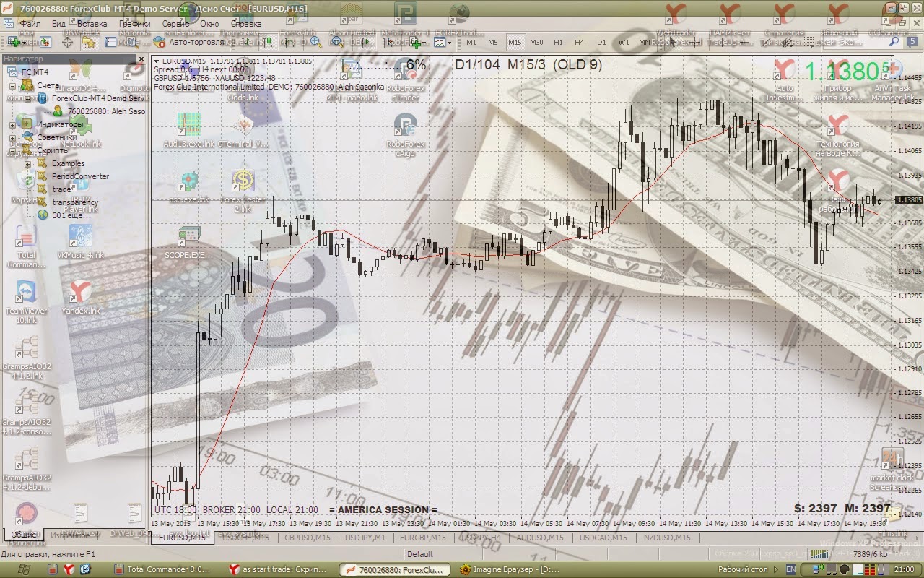Open the Сервис menu
Image resolution: width=924 pixels, height=578 pixels.
point(175,23)
